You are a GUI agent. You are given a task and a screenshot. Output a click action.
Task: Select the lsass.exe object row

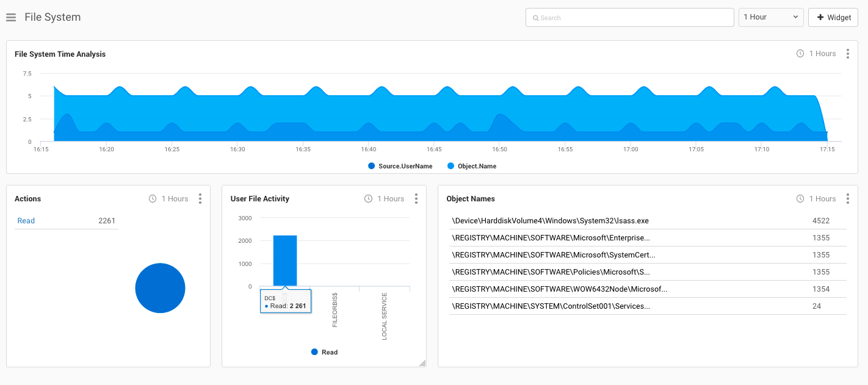click(x=550, y=221)
